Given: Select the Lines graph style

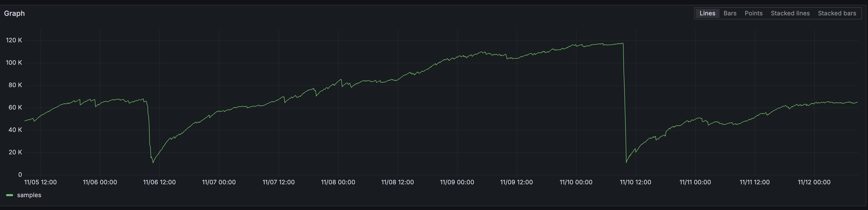Looking at the screenshot, I should point(707,13).
